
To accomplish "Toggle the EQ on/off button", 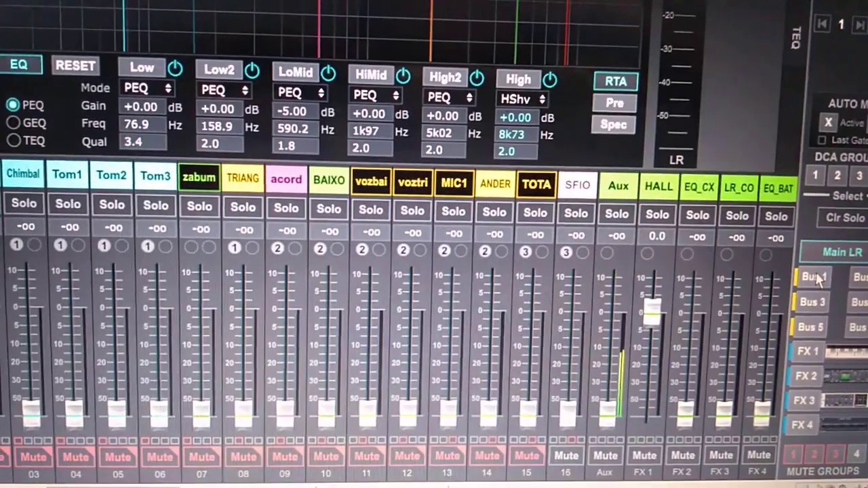I will pos(19,65).
